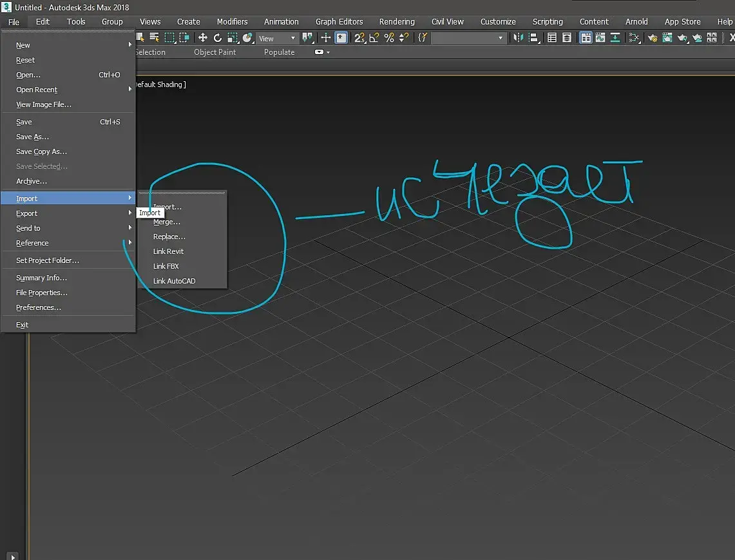Viewport: 735px width, 560px height.
Task: Open the Rendering menu
Action: pyautogui.click(x=397, y=21)
